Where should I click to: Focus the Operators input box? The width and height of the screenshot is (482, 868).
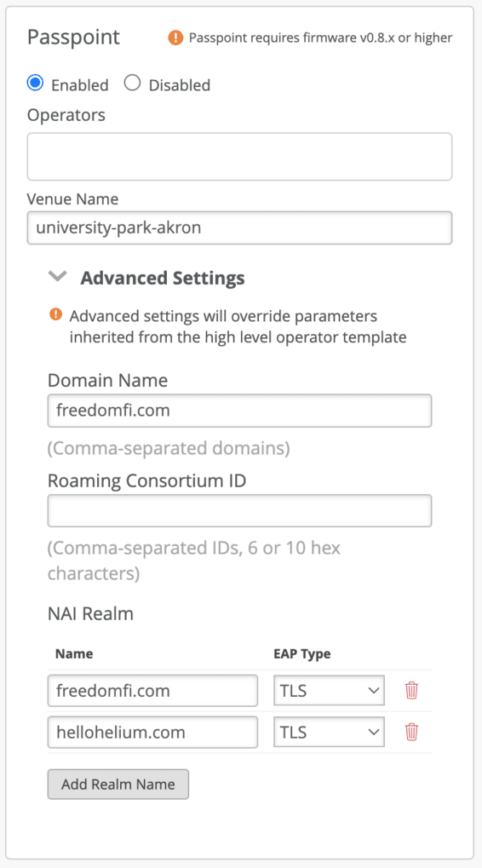(x=239, y=157)
